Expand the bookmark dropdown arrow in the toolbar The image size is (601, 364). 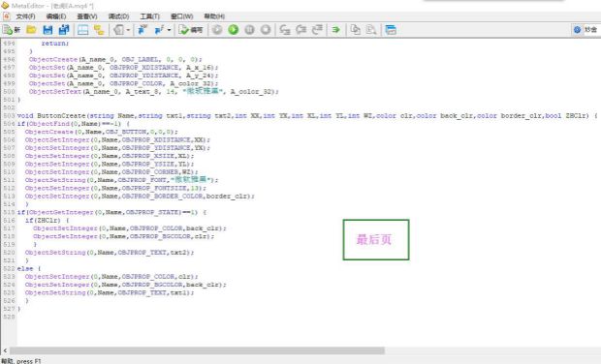[169, 30]
